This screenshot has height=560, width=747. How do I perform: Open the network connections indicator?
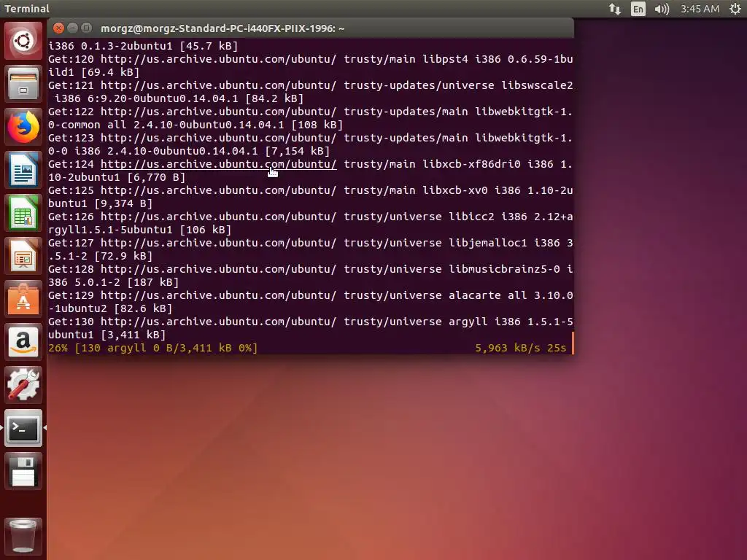tap(614, 9)
